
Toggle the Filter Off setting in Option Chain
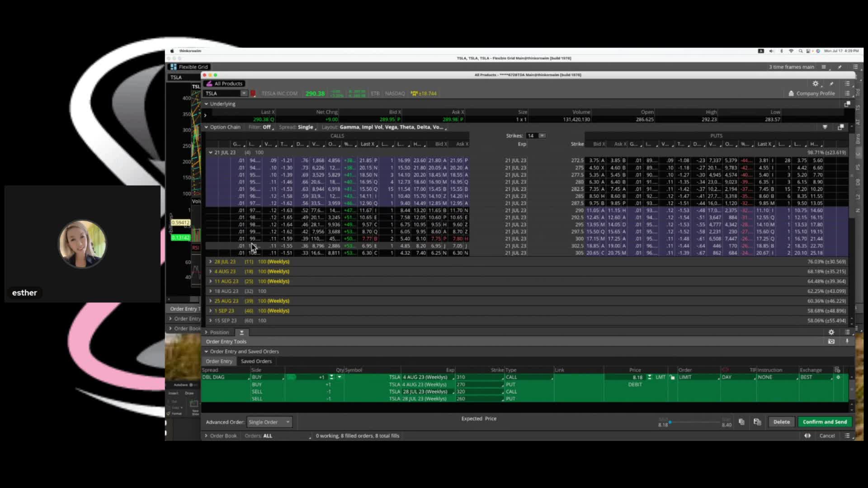[267, 127]
